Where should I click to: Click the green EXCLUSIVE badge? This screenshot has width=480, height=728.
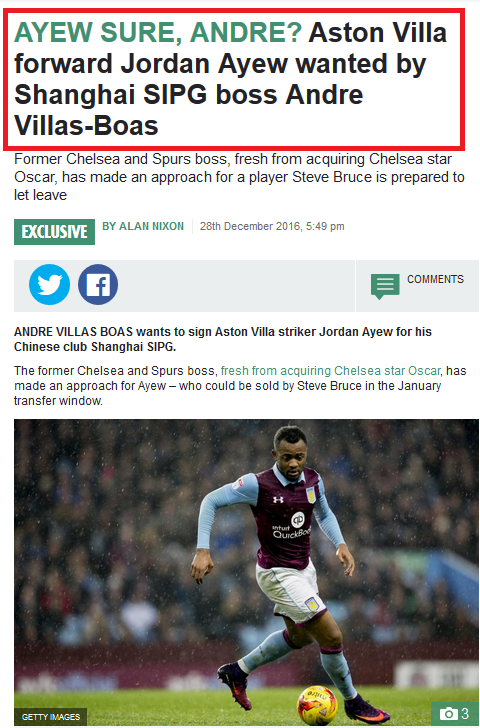54,232
